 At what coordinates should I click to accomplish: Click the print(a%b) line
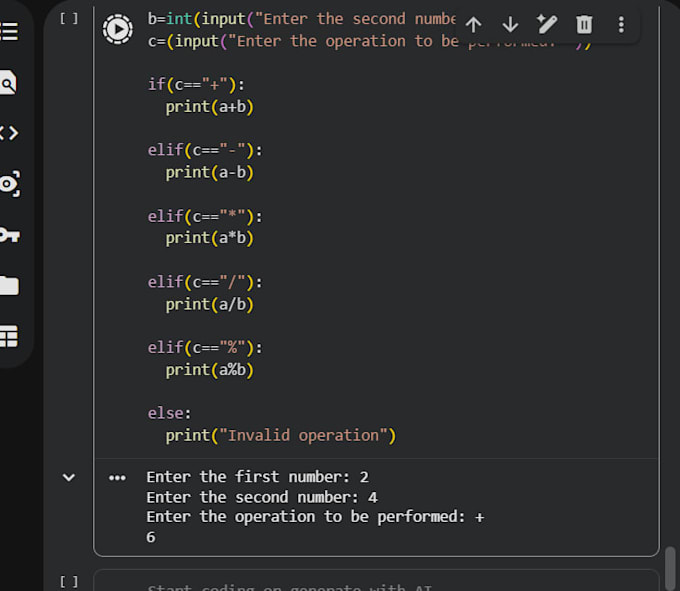pyautogui.click(x=209, y=370)
